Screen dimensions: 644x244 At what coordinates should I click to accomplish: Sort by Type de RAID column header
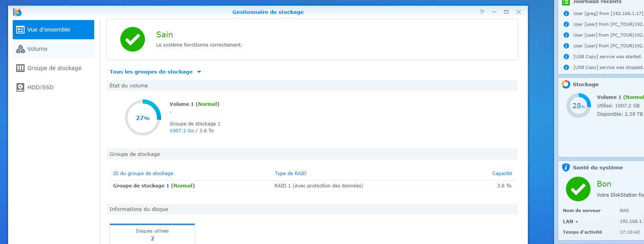[x=290, y=174]
